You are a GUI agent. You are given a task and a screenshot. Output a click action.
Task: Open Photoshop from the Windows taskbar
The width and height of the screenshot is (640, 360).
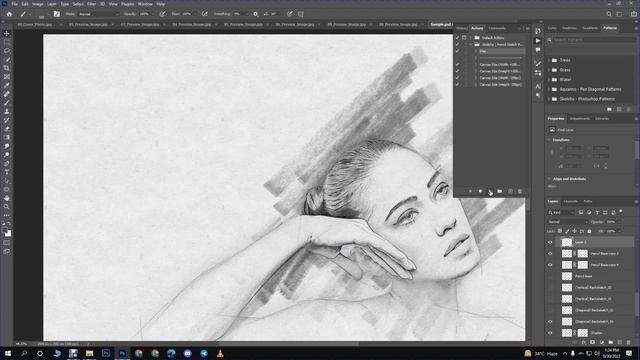tap(122, 353)
